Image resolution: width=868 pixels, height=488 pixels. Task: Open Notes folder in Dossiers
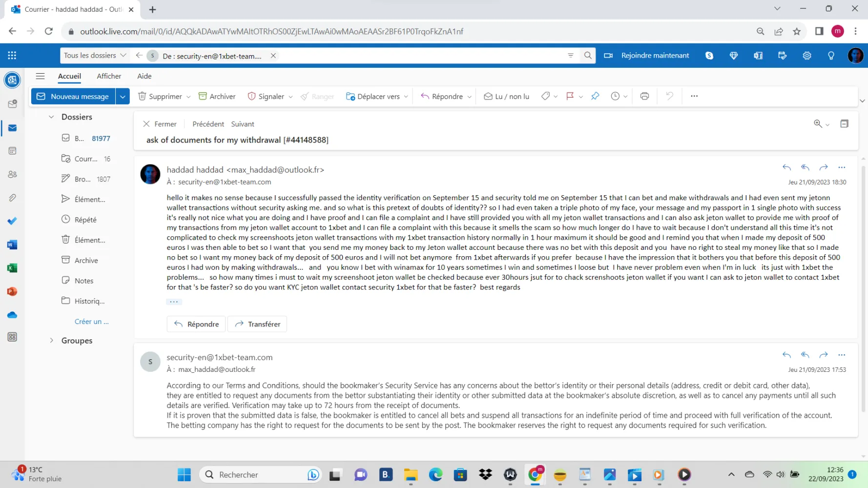(x=85, y=281)
